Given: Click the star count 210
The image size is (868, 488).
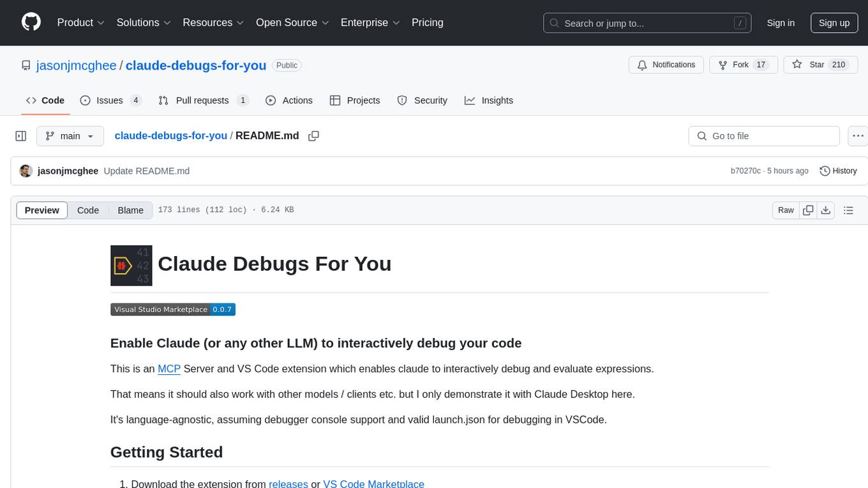Looking at the screenshot, I should click(x=838, y=65).
